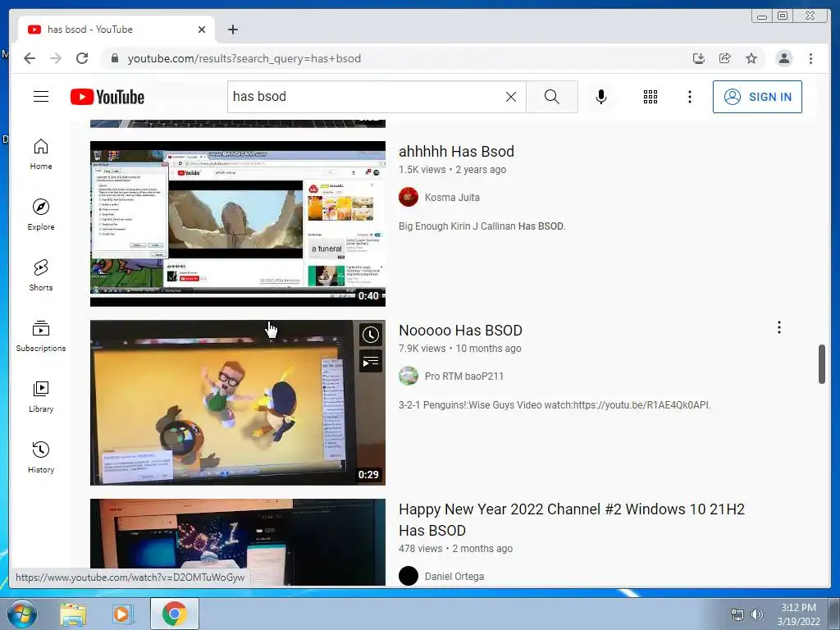
Task: View site information lock icon
Action: click(x=114, y=58)
